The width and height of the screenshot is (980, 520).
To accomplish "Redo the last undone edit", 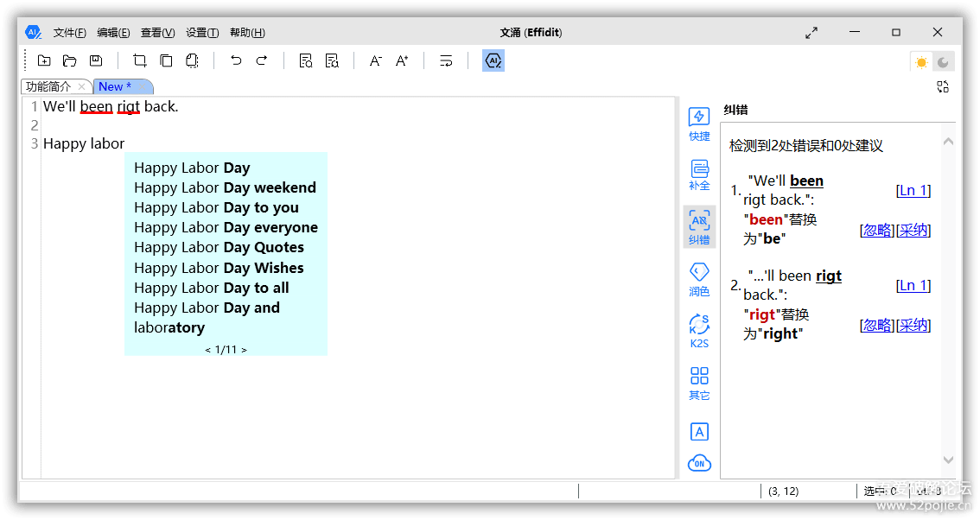I will 262,60.
